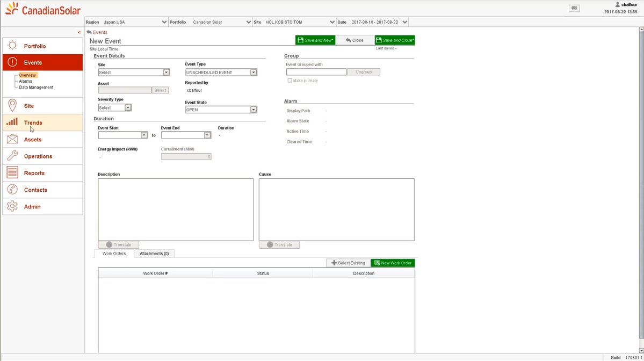Open the Site filter dropdown in top bar
This screenshot has width=644, height=361.
click(332, 22)
